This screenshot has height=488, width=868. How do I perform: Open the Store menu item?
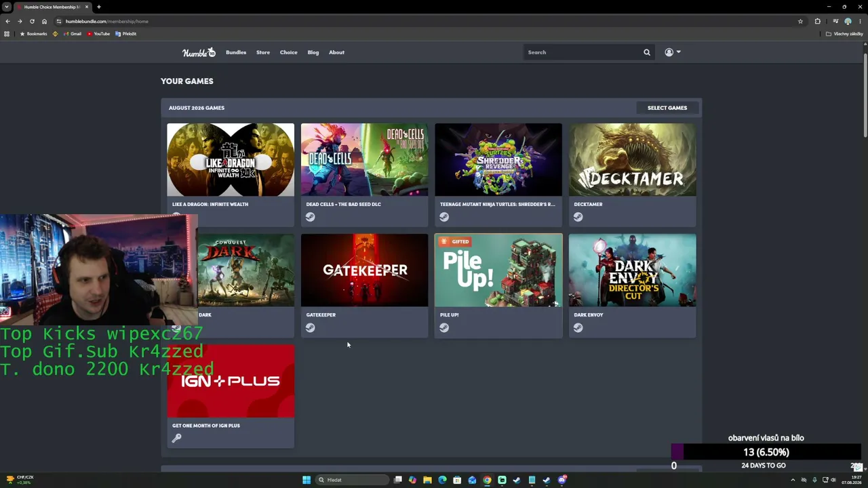[x=263, y=52]
